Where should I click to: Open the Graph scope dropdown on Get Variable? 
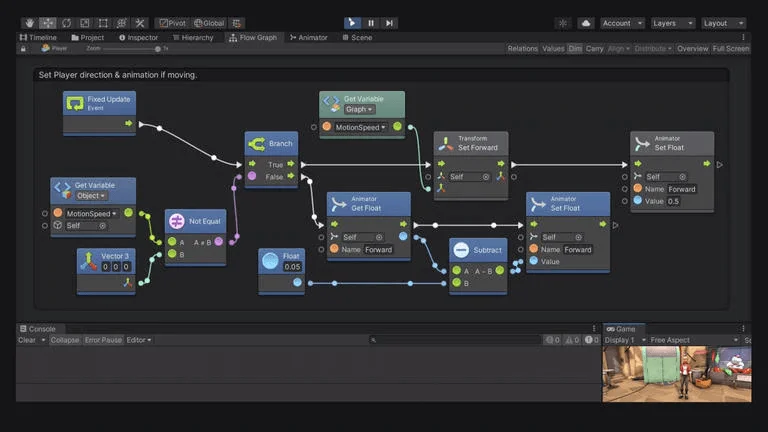coord(359,109)
